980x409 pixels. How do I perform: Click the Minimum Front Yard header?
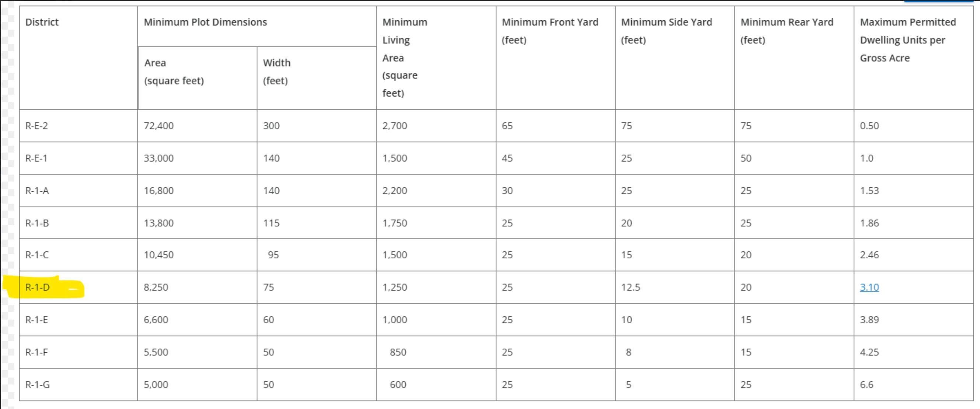tap(550, 31)
